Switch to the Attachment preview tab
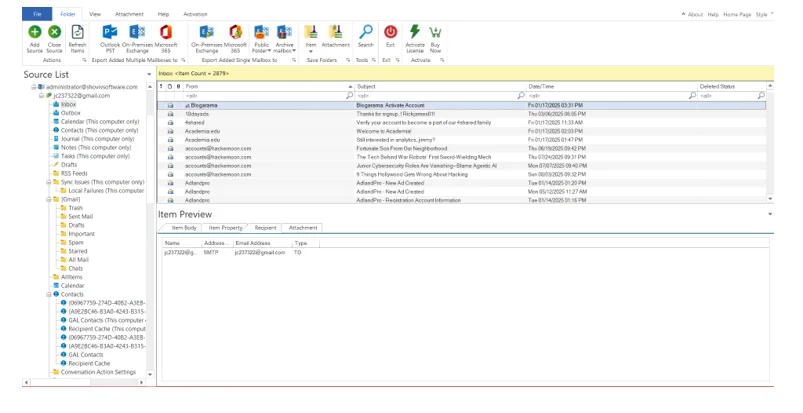Viewport: 803px width, 413px height. [303, 228]
